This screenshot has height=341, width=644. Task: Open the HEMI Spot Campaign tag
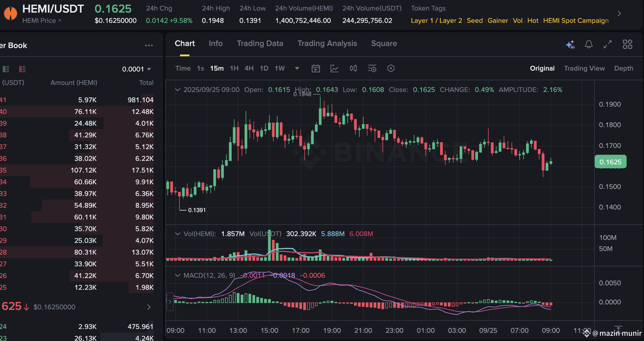click(576, 21)
